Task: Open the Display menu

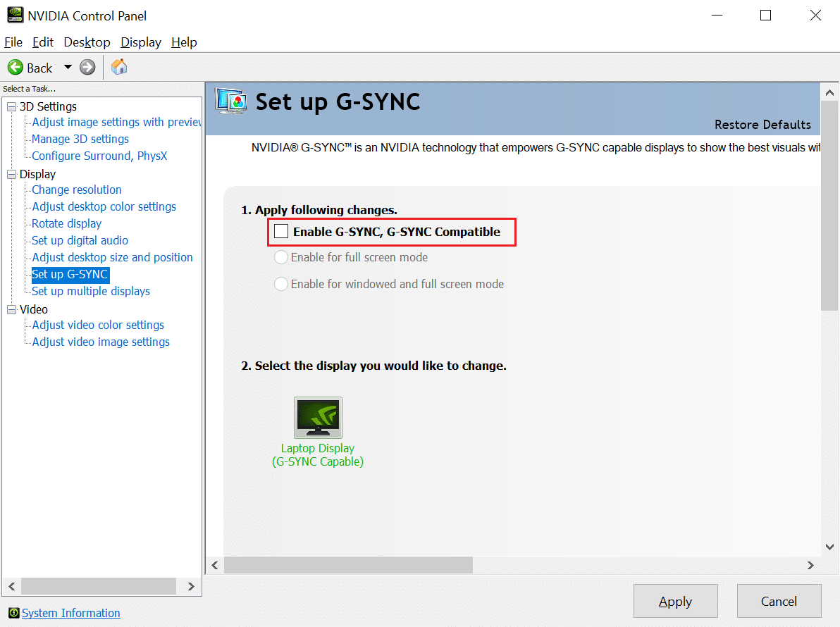Action: point(140,42)
